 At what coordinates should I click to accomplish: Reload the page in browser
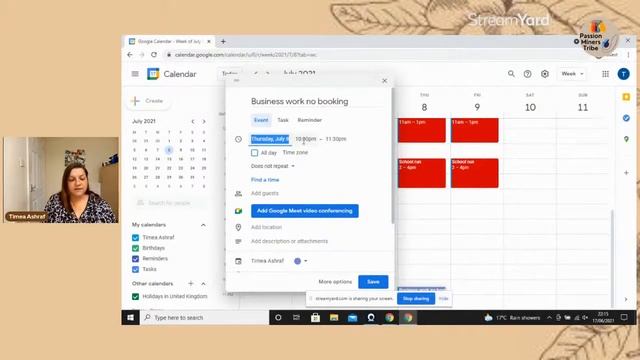154,55
